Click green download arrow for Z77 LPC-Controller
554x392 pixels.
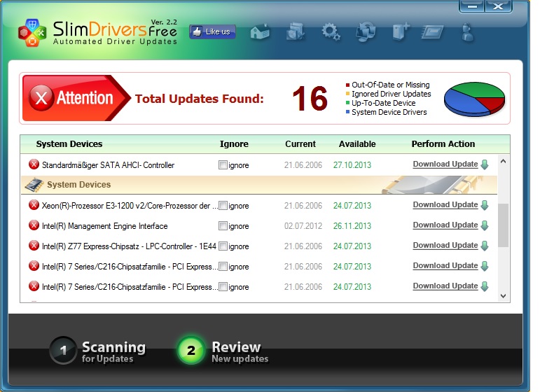coord(485,246)
